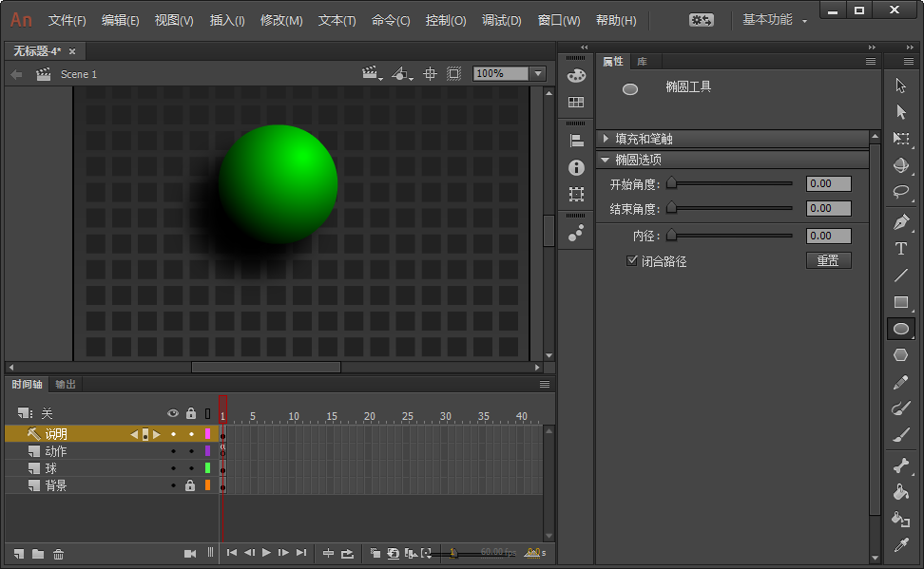Toggle onion skin button
The image size is (924, 569).
click(x=375, y=553)
